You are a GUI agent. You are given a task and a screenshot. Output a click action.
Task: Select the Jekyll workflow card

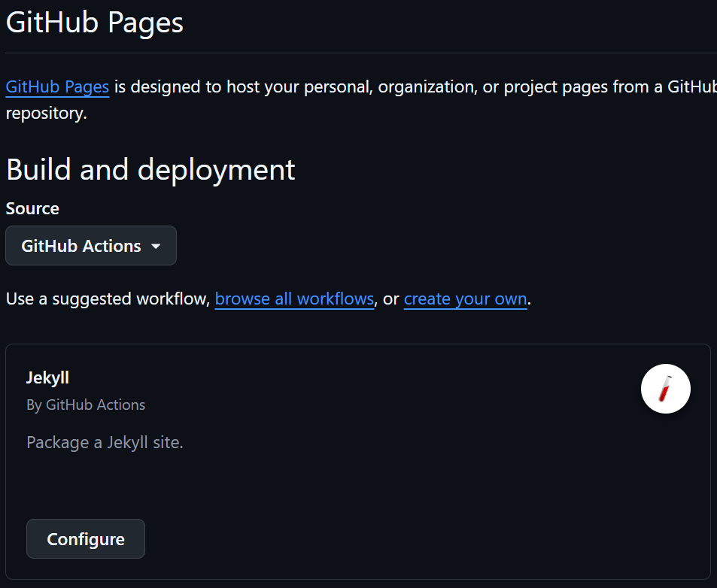tap(357, 462)
